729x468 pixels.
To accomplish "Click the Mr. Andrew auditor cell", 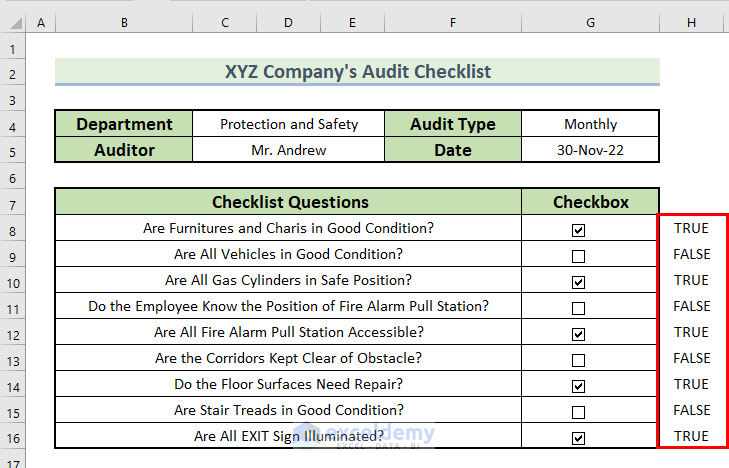I will tap(288, 151).
